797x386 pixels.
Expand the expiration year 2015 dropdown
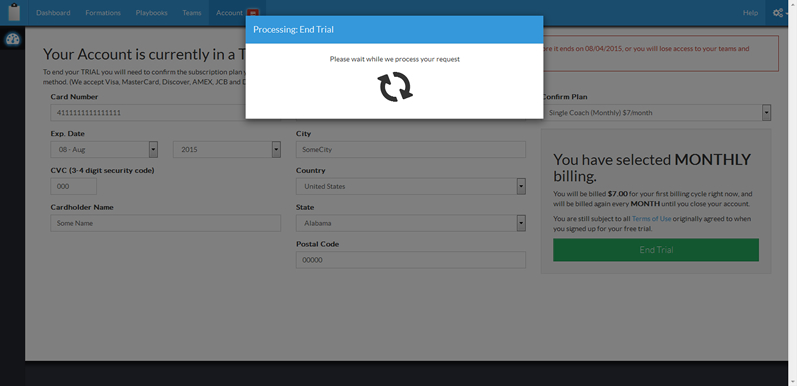pyautogui.click(x=227, y=150)
